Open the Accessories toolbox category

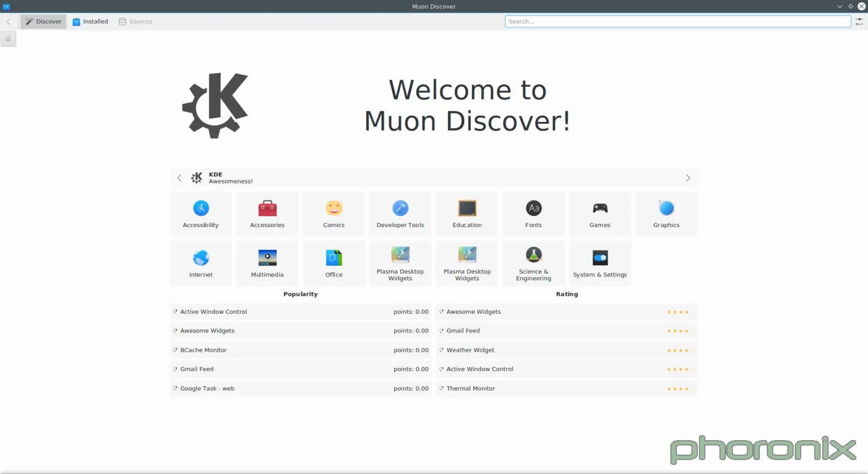(x=267, y=214)
